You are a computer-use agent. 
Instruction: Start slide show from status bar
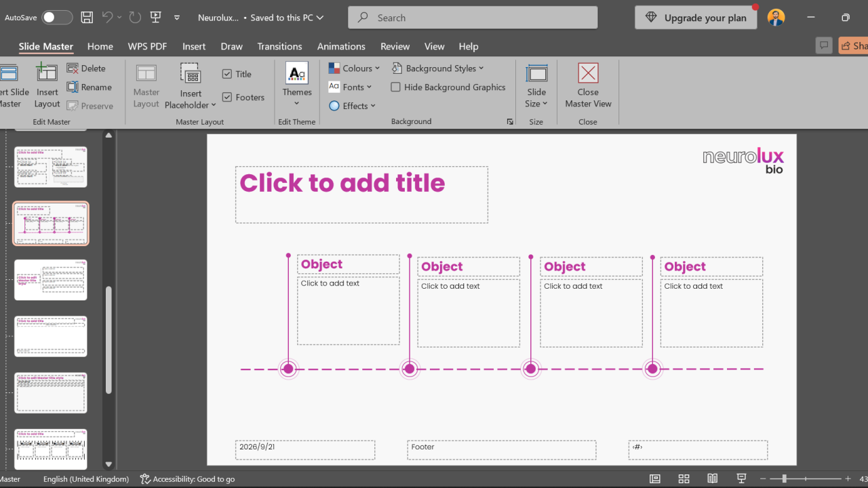pyautogui.click(x=741, y=479)
